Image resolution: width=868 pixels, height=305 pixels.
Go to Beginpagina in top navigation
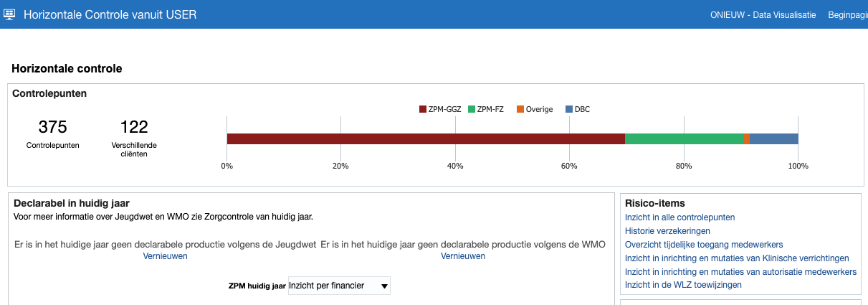pos(847,14)
